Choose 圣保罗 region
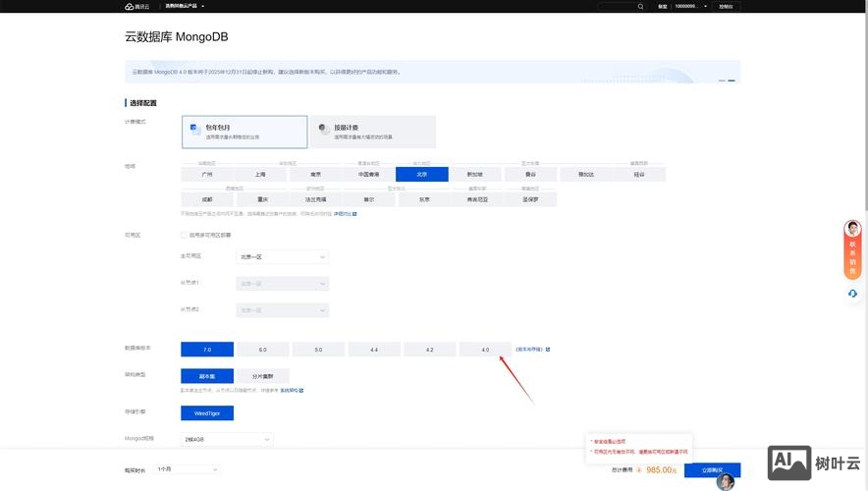 (530, 199)
